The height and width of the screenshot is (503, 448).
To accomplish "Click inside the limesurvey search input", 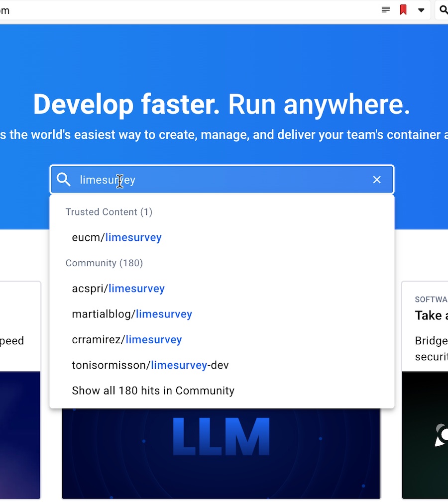I will (222, 179).
